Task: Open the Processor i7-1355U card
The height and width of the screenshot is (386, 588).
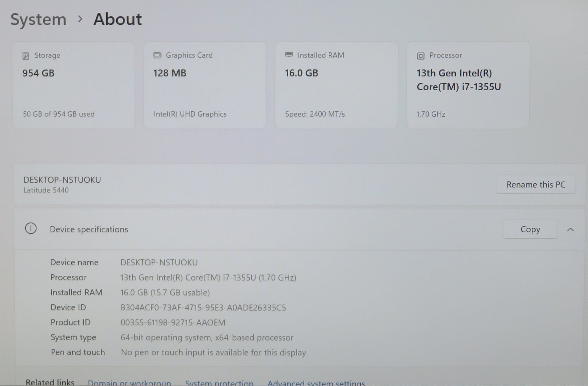Action: 468,86
